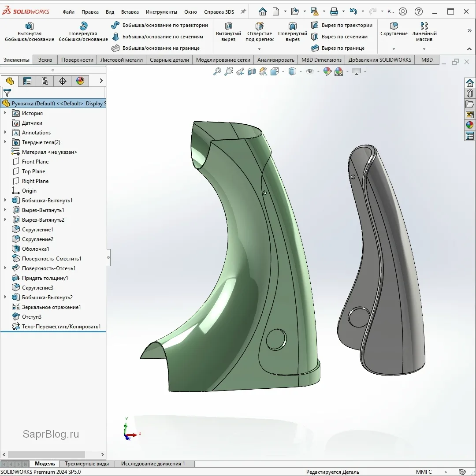Click the Open document icon
This screenshot has height=476, width=476.
pos(295,11)
